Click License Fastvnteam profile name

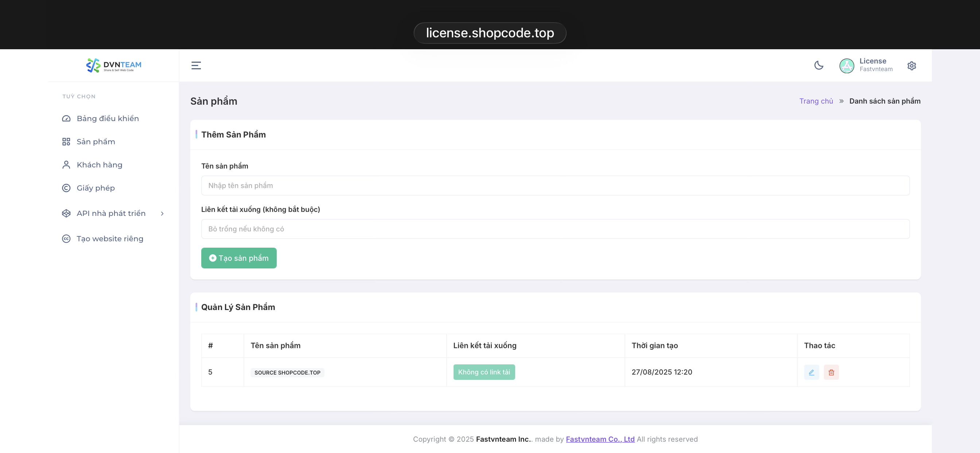click(876, 65)
